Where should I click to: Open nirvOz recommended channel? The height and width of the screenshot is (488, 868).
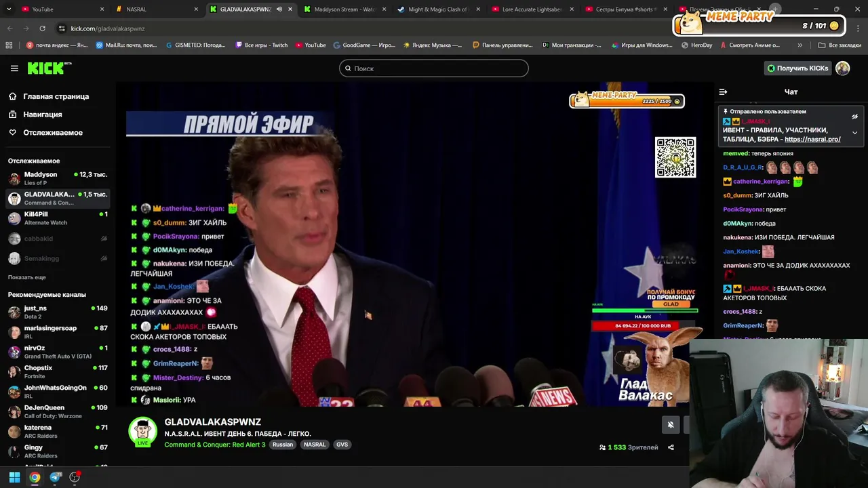(x=57, y=352)
